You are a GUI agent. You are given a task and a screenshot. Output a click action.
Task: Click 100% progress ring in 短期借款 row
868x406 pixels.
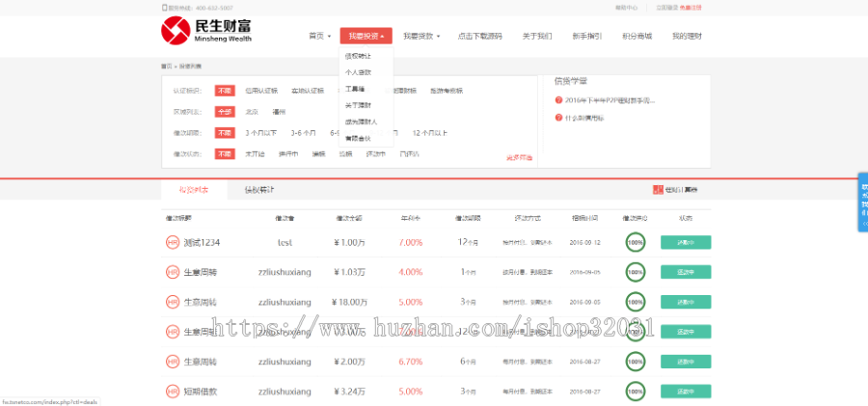635,391
